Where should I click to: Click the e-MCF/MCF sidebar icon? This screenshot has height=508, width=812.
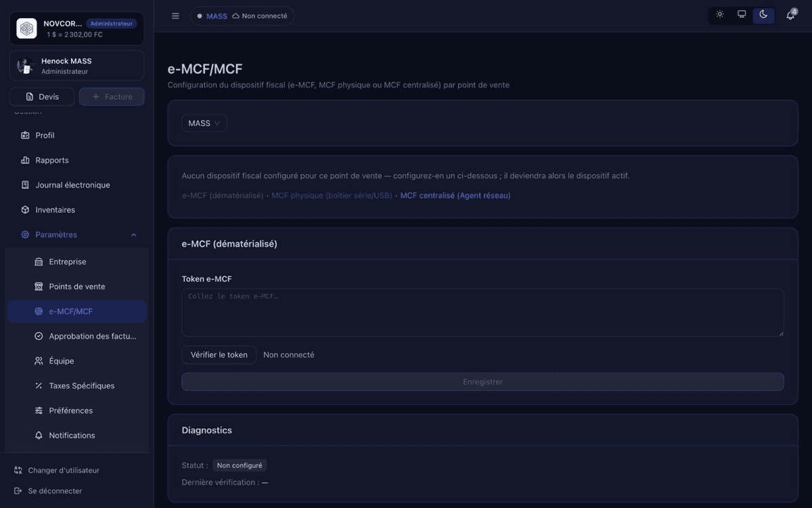click(x=39, y=312)
